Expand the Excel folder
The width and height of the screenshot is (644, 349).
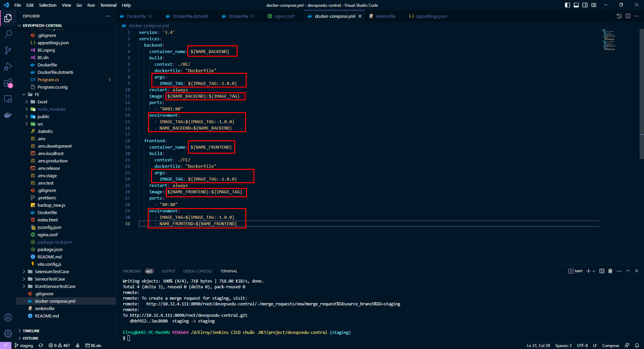coord(27,102)
